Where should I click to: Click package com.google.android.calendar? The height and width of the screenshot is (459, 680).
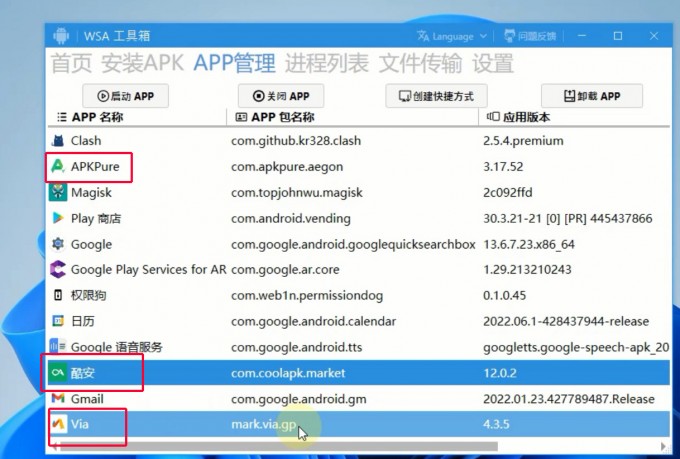click(x=314, y=321)
